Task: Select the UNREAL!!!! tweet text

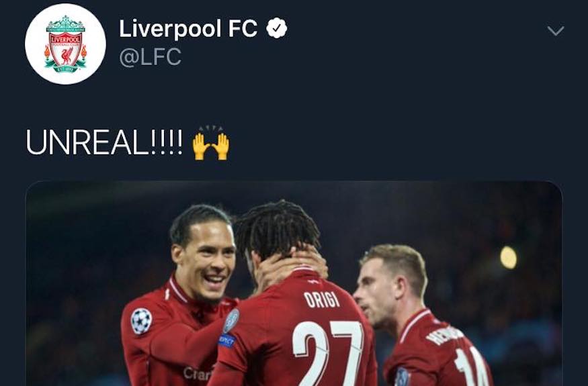Action: [x=104, y=142]
